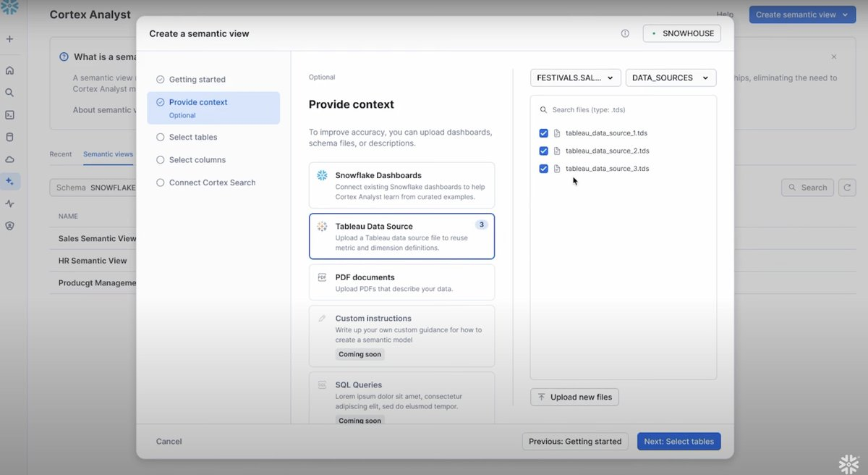This screenshot has width=868, height=475.
Task: Click Next: Select tables button
Action: click(679, 441)
